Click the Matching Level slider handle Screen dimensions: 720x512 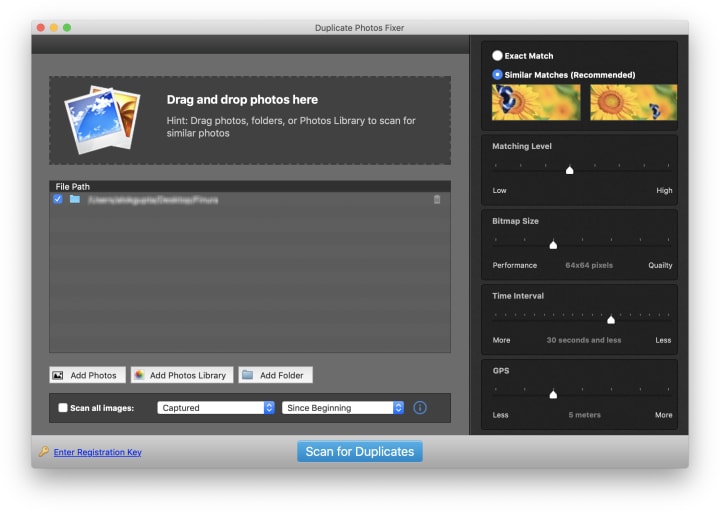click(569, 170)
